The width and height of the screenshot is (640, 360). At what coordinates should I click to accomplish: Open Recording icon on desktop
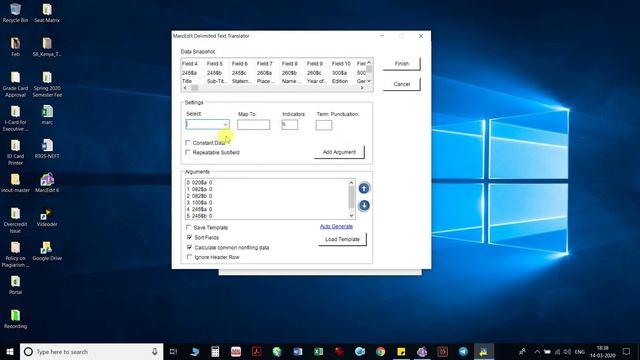click(x=16, y=319)
